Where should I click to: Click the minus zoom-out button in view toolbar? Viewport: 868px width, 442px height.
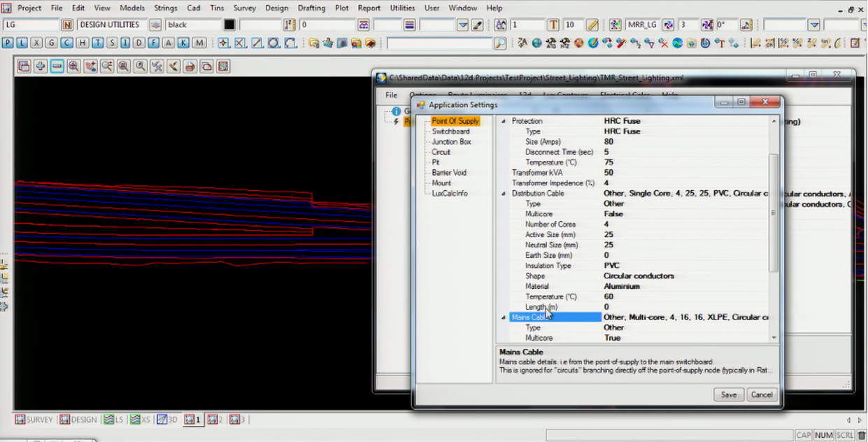coord(57,66)
